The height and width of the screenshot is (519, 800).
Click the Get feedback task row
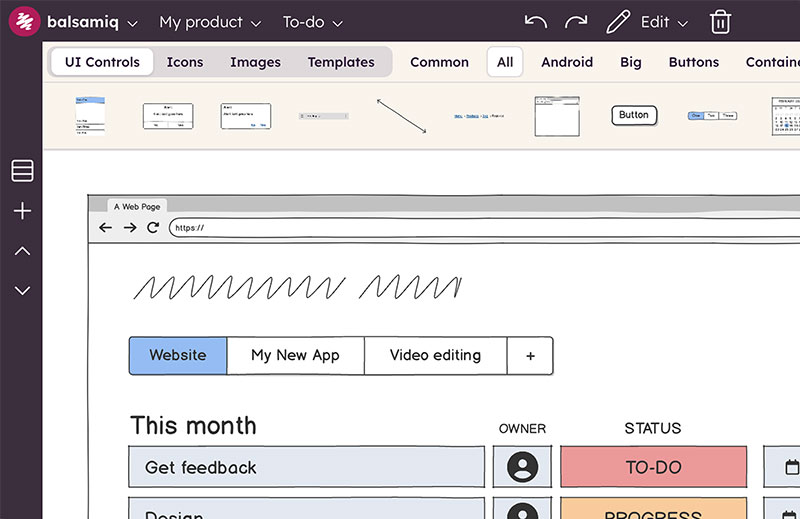pos(307,466)
